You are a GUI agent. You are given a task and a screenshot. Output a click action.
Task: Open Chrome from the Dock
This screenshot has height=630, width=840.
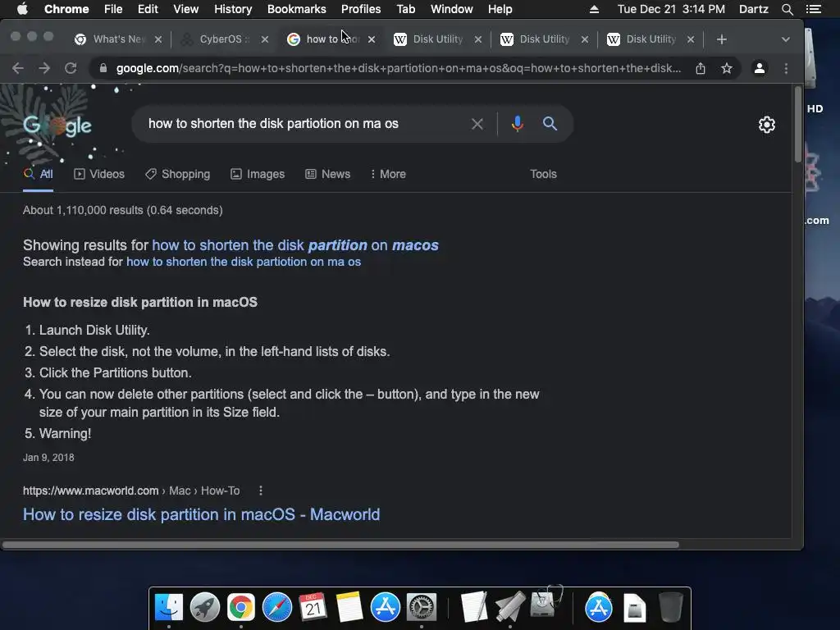(x=240, y=608)
